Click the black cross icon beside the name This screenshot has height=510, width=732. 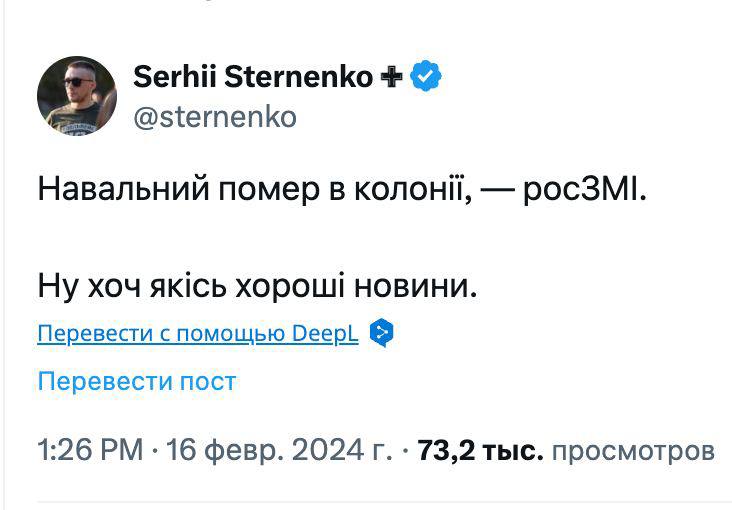coord(389,77)
